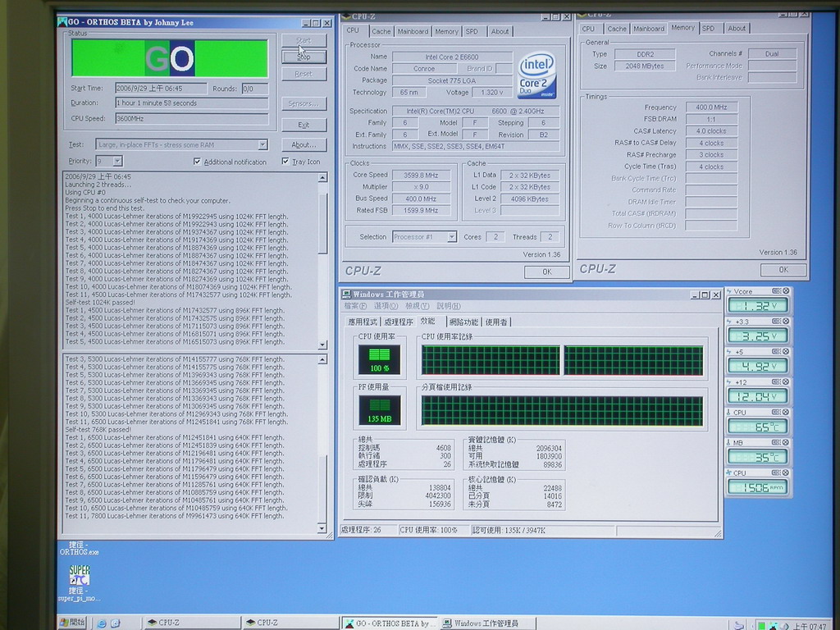The height and width of the screenshot is (630, 840).
Task: Open the 檔案 menu in Task Manager
Action: [x=356, y=306]
